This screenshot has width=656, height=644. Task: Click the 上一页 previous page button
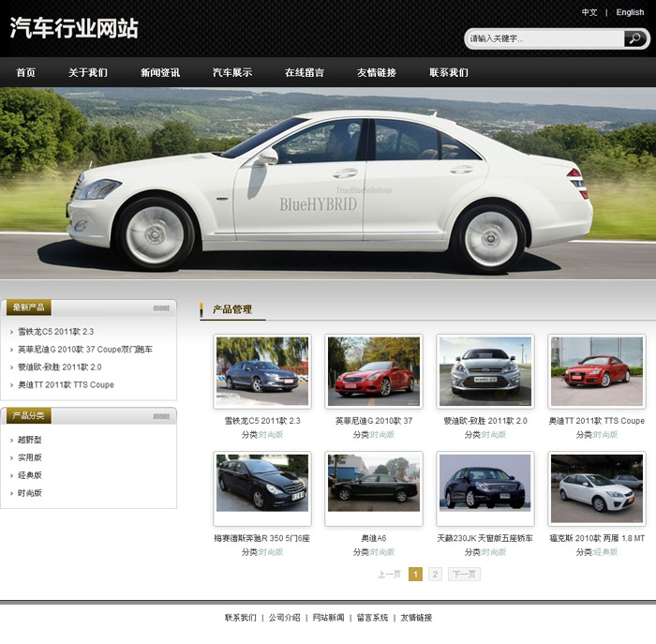[x=389, y=574]
